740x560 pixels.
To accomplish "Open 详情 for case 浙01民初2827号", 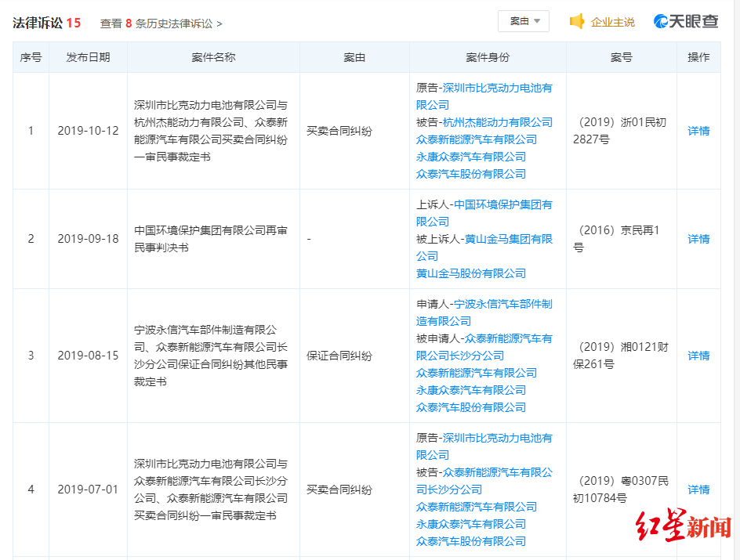I will pos(698,131).
